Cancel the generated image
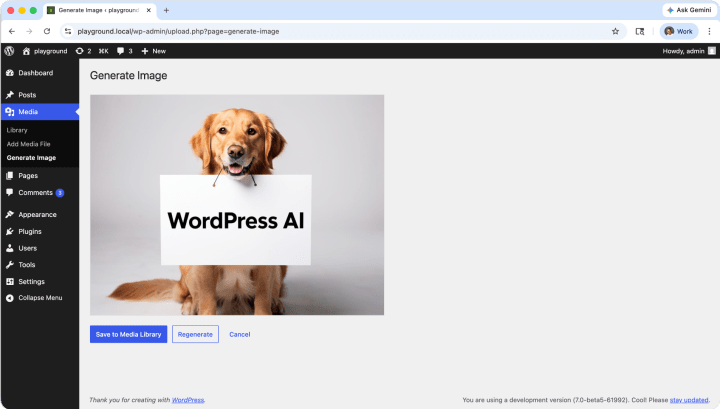This screenshot has width=720, height=409. point(240,334)
